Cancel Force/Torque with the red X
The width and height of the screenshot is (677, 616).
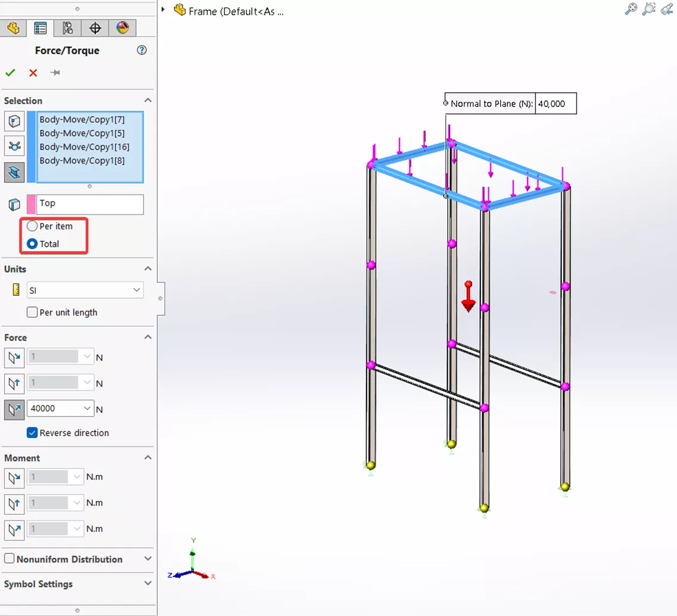point(33,73)
